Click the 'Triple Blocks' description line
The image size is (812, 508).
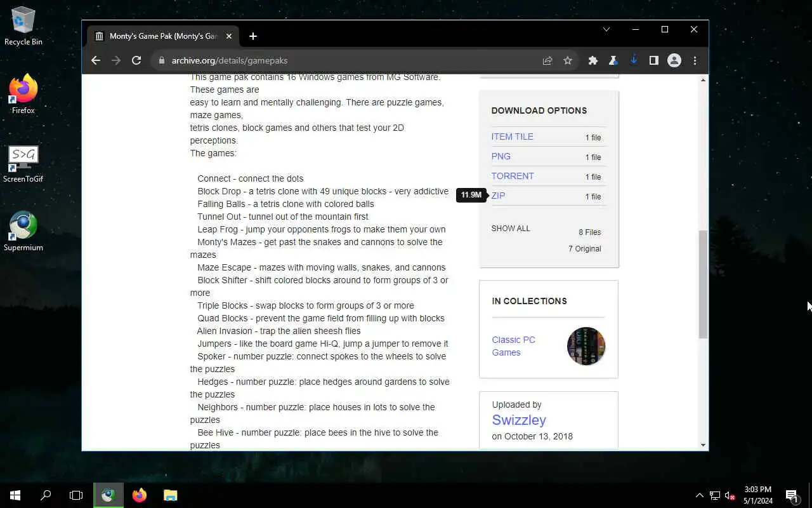click(x=306, y=305)
